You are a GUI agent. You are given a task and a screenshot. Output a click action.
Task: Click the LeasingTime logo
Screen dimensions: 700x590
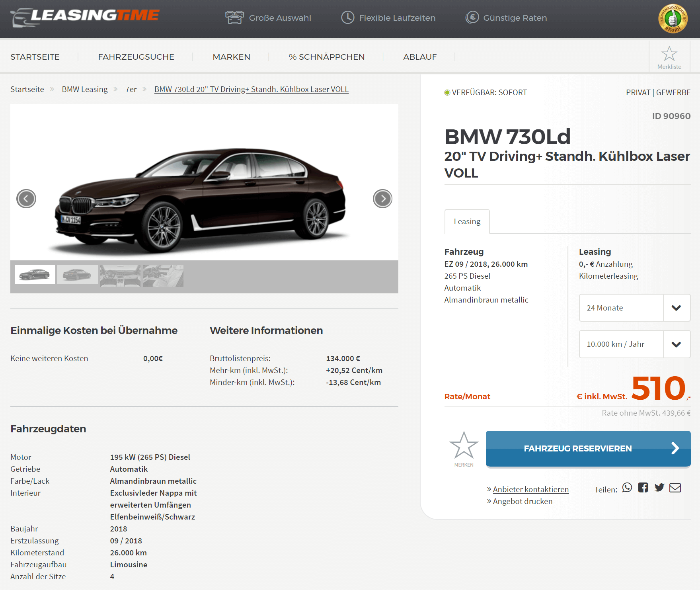point(85,18)
